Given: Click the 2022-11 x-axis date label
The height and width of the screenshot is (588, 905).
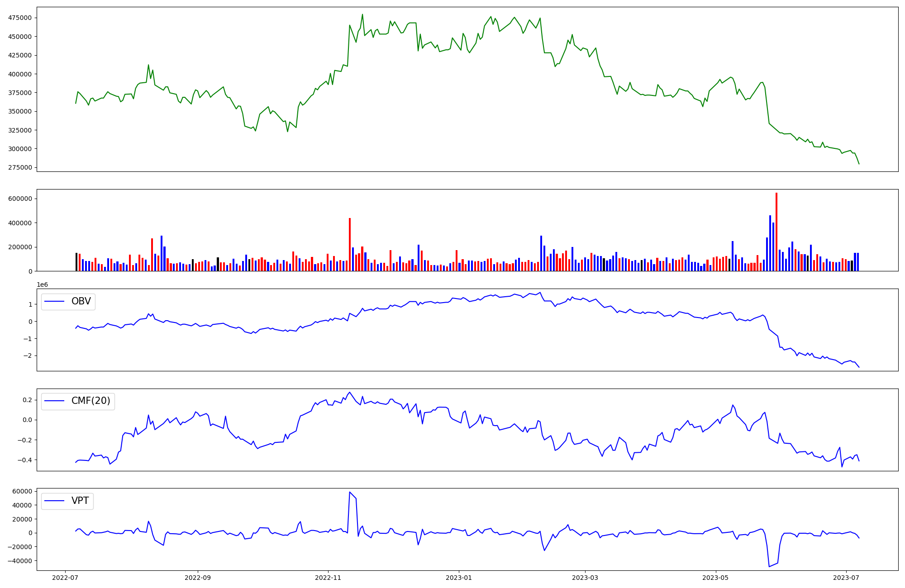Looking at the screenshot, I should click(328, 578).
